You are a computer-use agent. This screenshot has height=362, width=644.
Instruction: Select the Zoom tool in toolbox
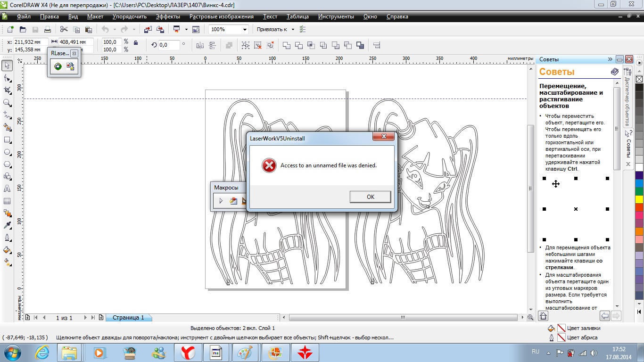(7, 103)
